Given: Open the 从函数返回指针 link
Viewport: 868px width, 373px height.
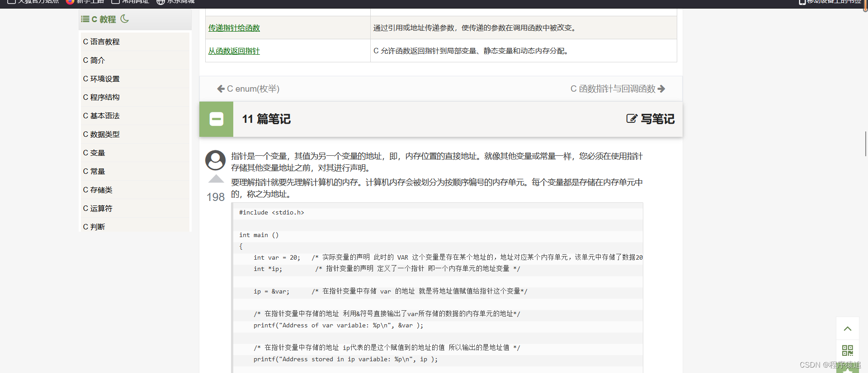Looking at the screenshot, I should pos(234,51).
